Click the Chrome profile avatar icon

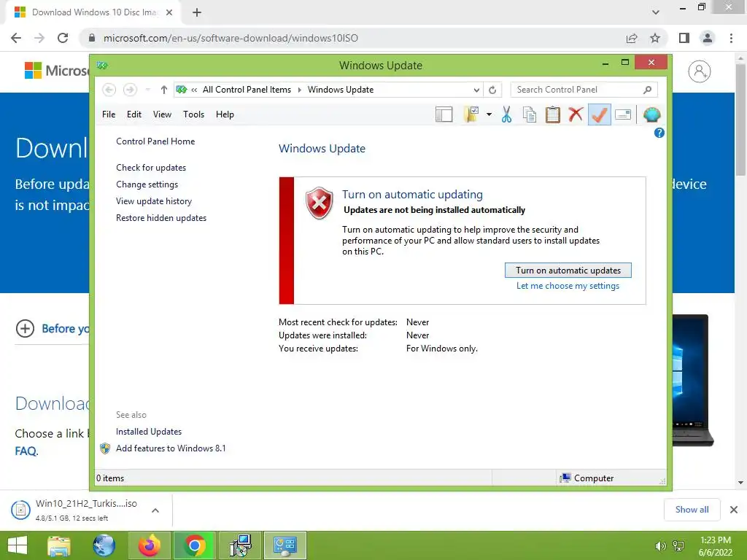click(708, 38)
